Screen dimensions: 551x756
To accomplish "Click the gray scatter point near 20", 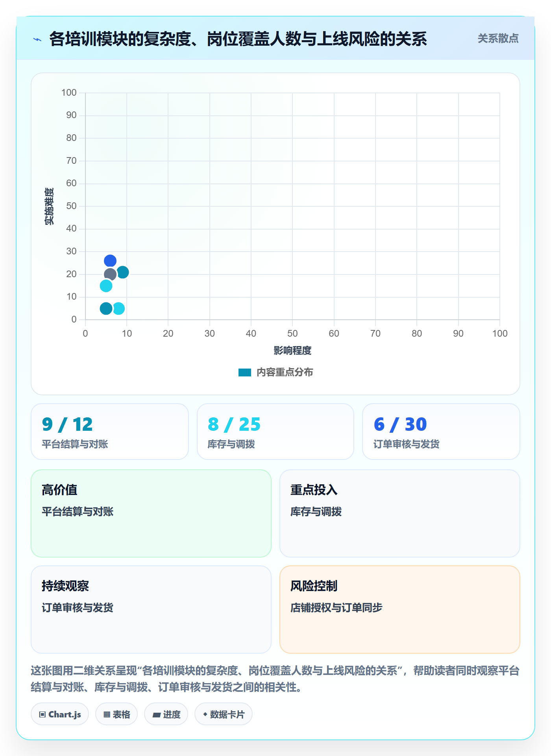I will 110,274.
